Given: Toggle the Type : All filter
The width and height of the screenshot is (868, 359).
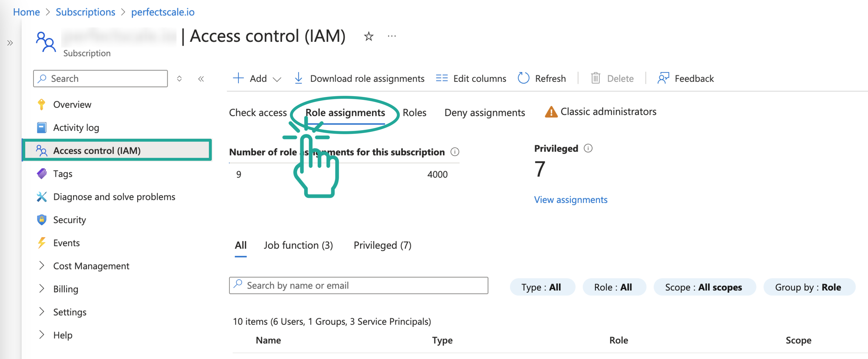Looking at the screenshot, I should pos(542,287).
